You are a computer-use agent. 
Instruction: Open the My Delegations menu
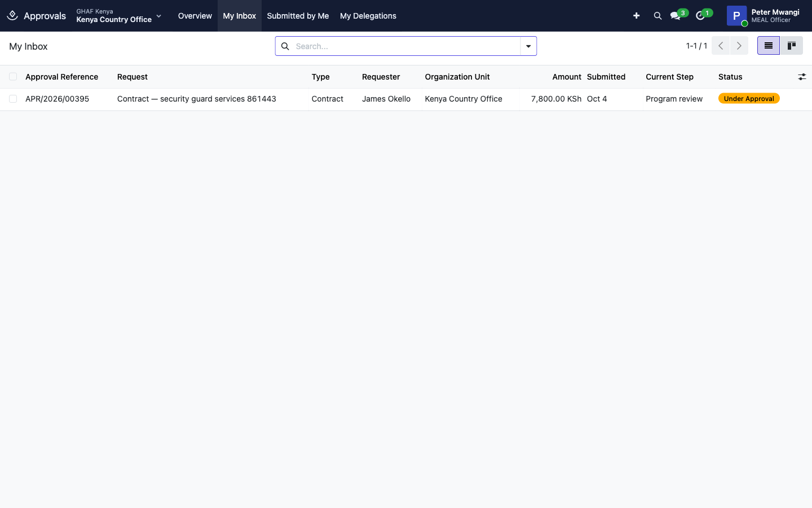368,16
